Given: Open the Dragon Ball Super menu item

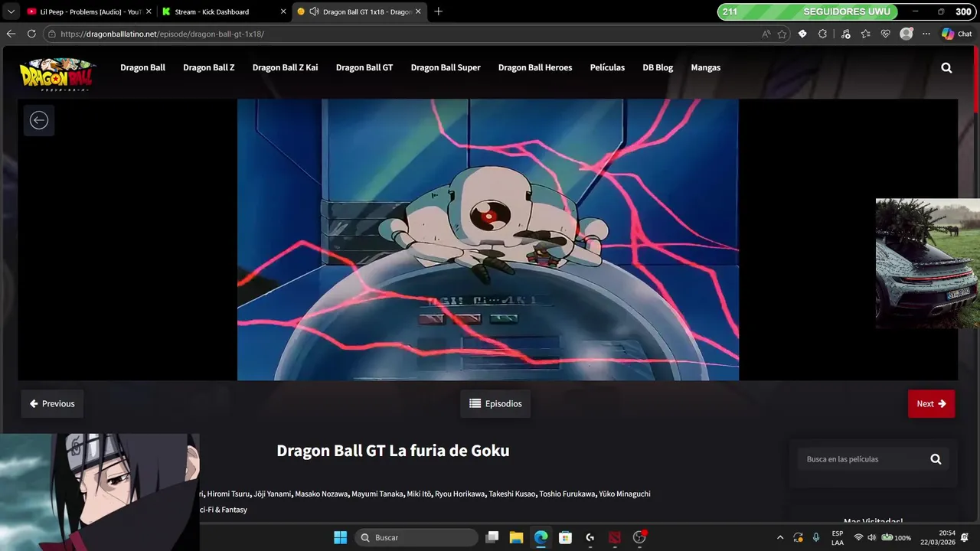Looking at the screenshot, I should pos(446,67).
